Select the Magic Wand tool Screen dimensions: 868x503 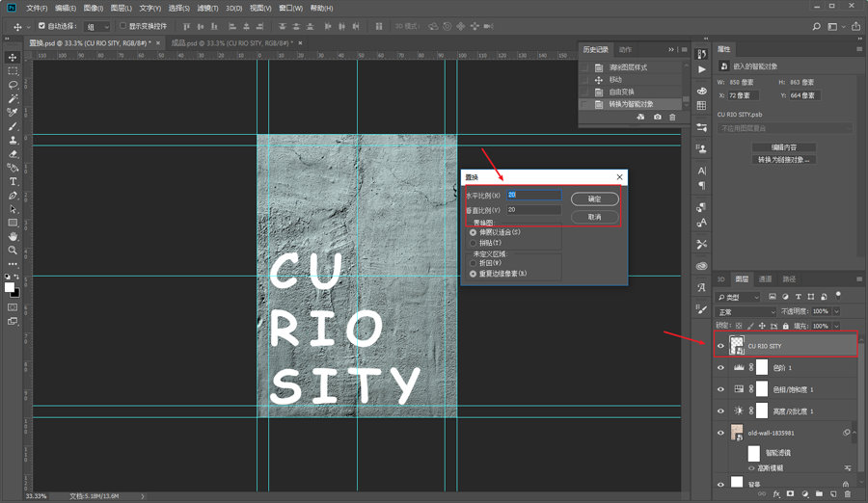tap(13, 98)
